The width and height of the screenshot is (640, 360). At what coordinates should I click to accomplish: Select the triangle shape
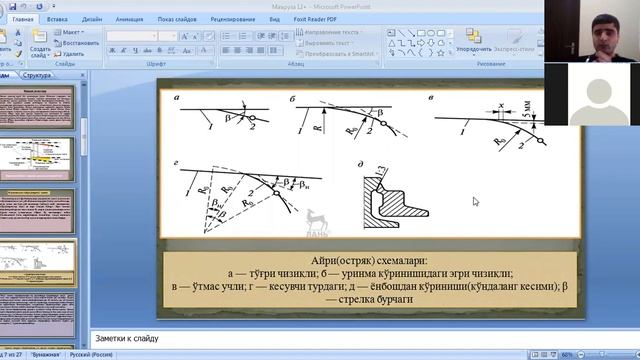click(x=391, y=43)
